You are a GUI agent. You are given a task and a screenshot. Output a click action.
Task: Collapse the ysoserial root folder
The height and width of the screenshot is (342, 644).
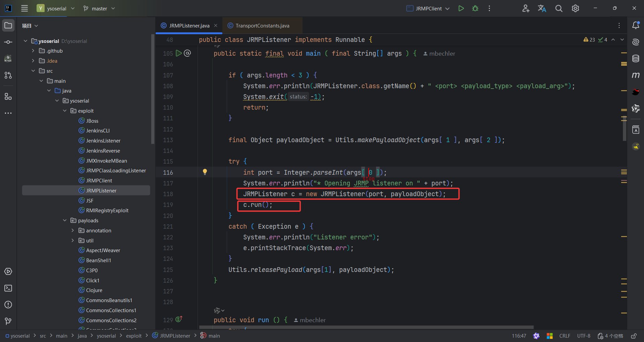point(25,41)
